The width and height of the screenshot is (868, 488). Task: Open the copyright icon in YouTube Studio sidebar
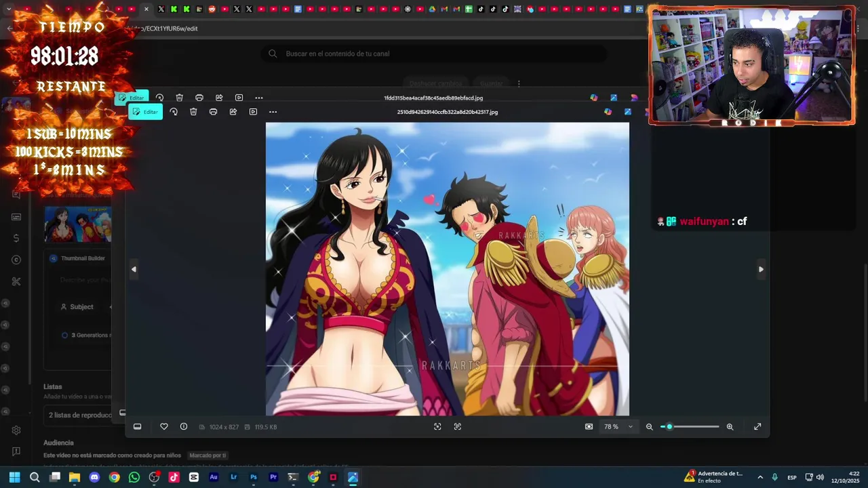pyautogui.click(x=16, y=260)
